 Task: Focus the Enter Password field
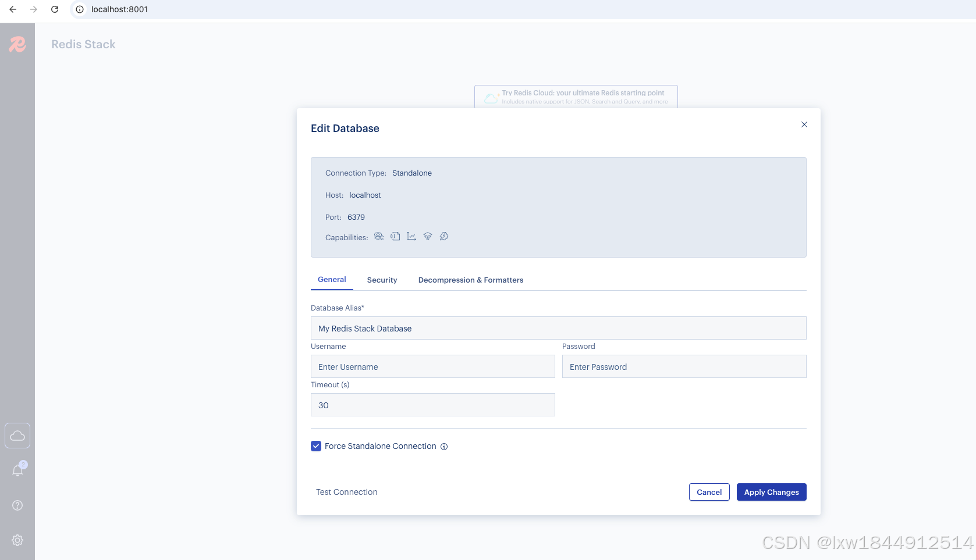click(684, 366)
